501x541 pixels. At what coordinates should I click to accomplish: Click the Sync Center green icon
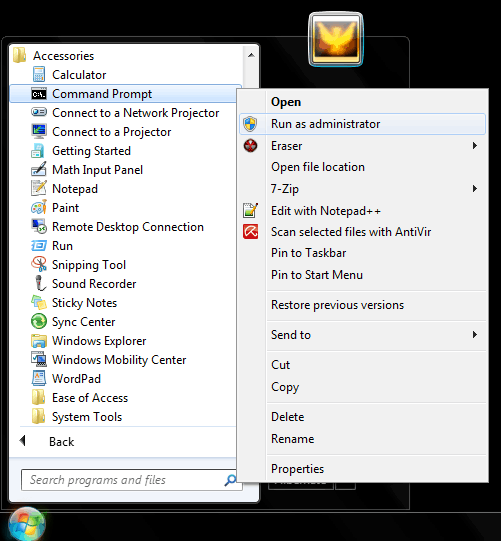tap(39, 321)
